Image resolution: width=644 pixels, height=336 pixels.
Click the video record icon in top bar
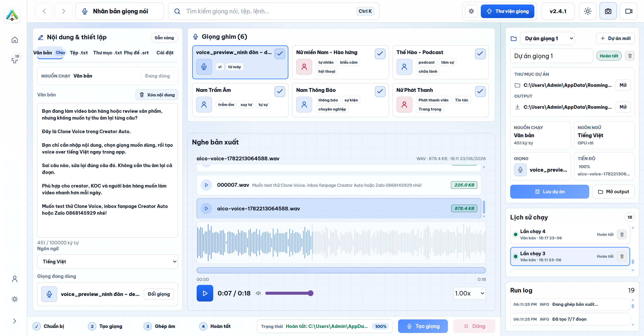[628, 11]
